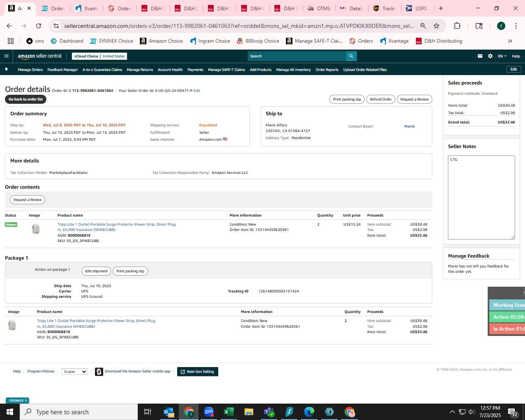
Task: Go back with browser back arrow
Action: (9, 26)
